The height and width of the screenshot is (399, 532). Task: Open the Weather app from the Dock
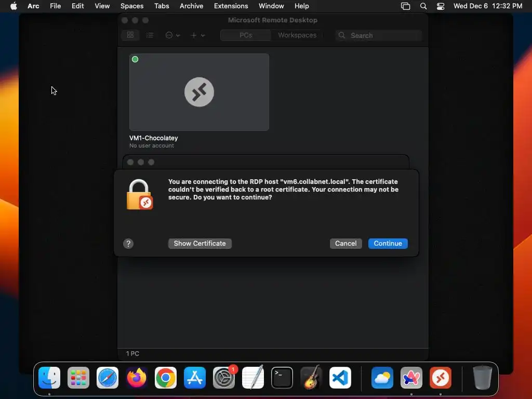[382, 378]
